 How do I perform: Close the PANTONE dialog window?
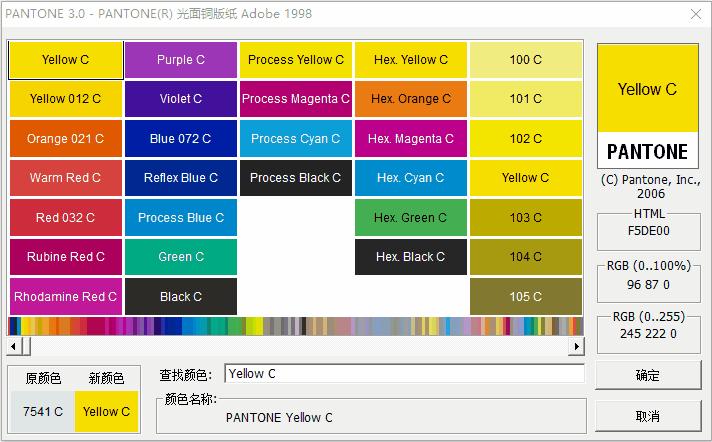coord(695,14)
